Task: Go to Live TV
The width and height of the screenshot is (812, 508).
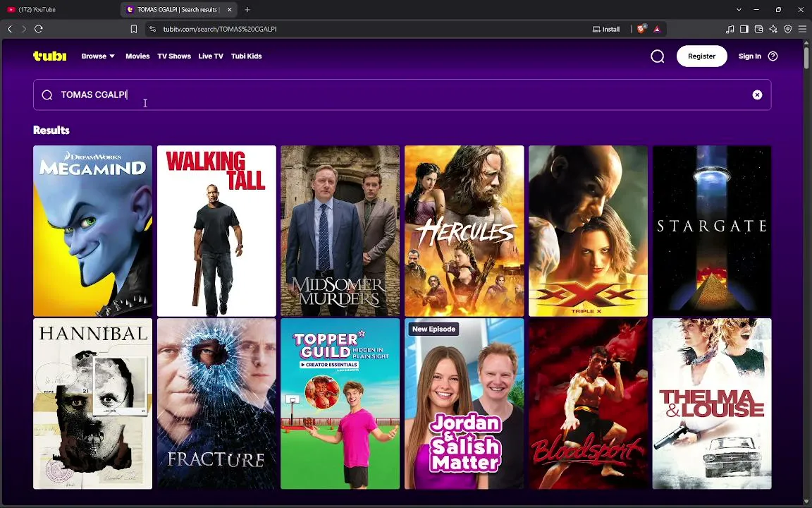Action: point(211,56)
